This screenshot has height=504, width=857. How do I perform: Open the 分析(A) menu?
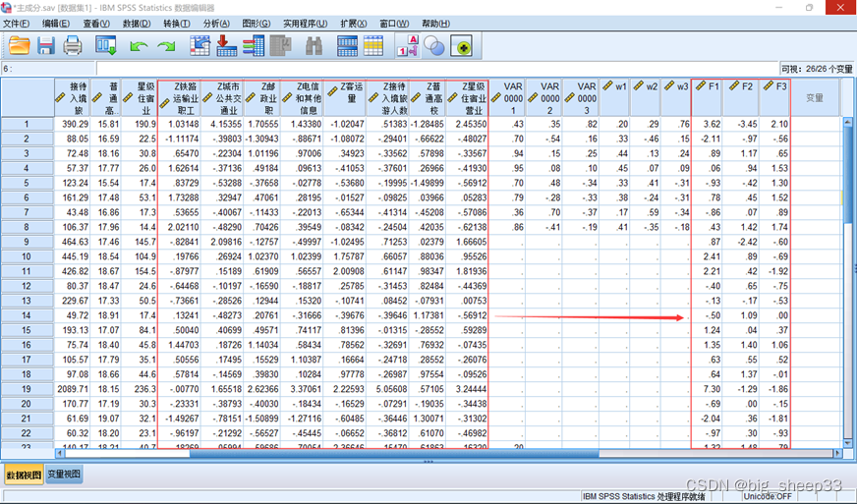coord(216,24)
